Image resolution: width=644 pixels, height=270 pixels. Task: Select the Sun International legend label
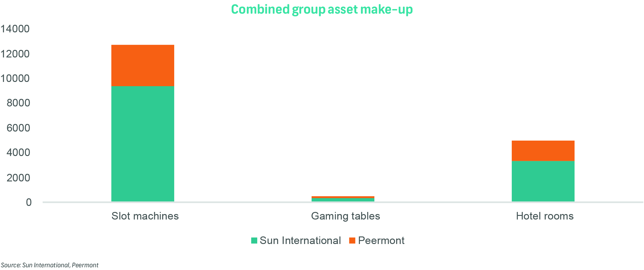300,241
